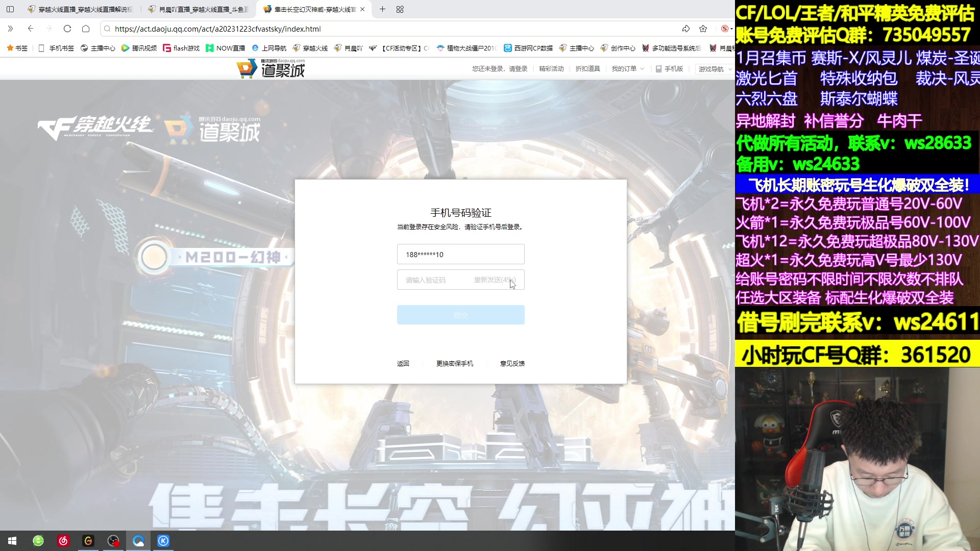Open the green 360 browser taskbar icon
Viewport: 980px width, 551px height.
[38, 541]
